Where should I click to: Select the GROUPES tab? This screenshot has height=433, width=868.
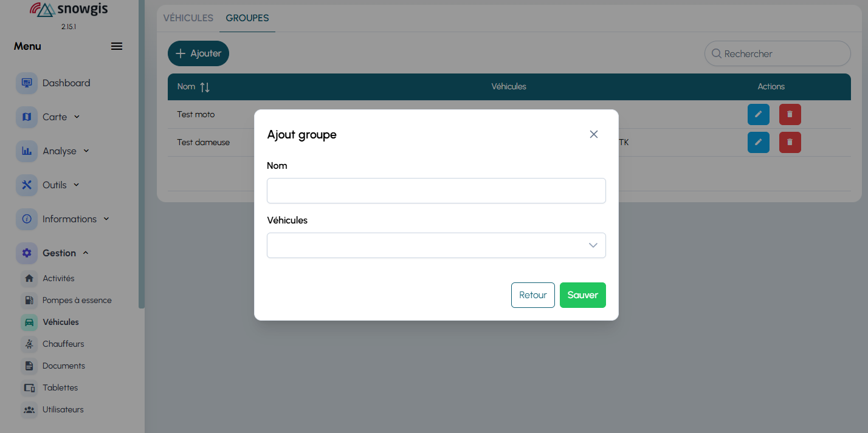[x=247, y=18]
